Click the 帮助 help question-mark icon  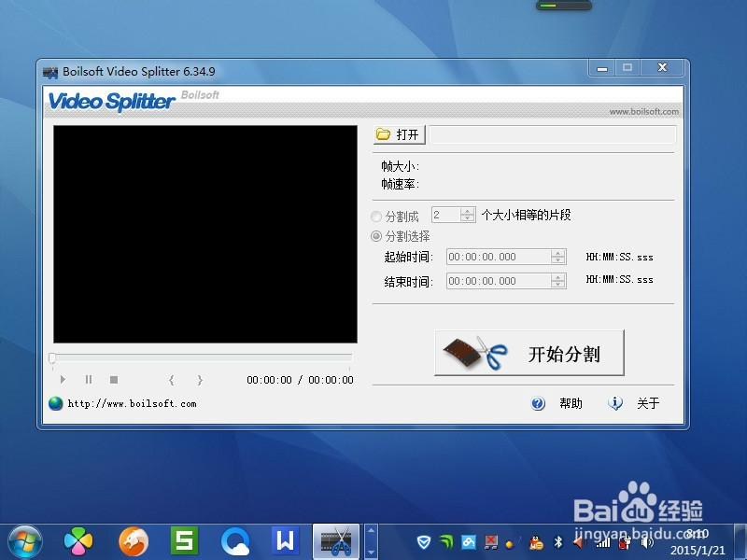(x=538, y=404)
